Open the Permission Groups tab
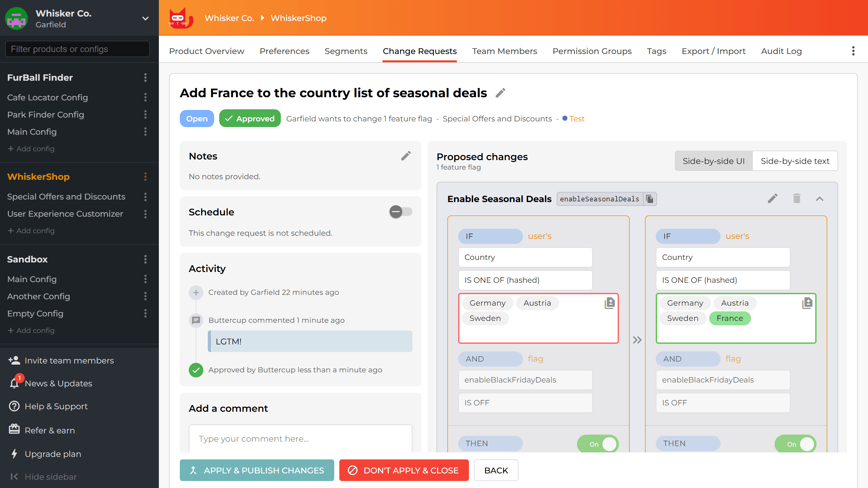 (592, 51)
